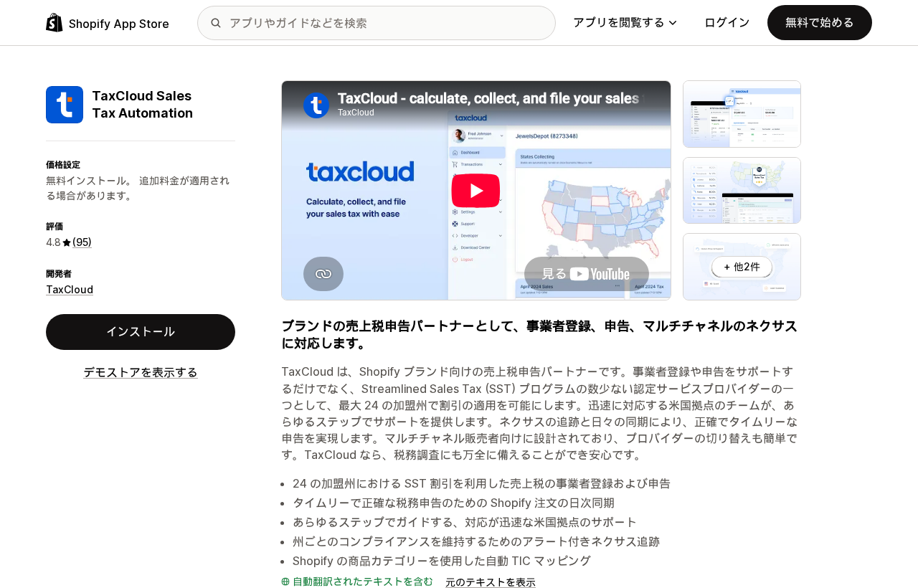Click the search magnifier icon
The image size is (918, 588).
(216, 23)
